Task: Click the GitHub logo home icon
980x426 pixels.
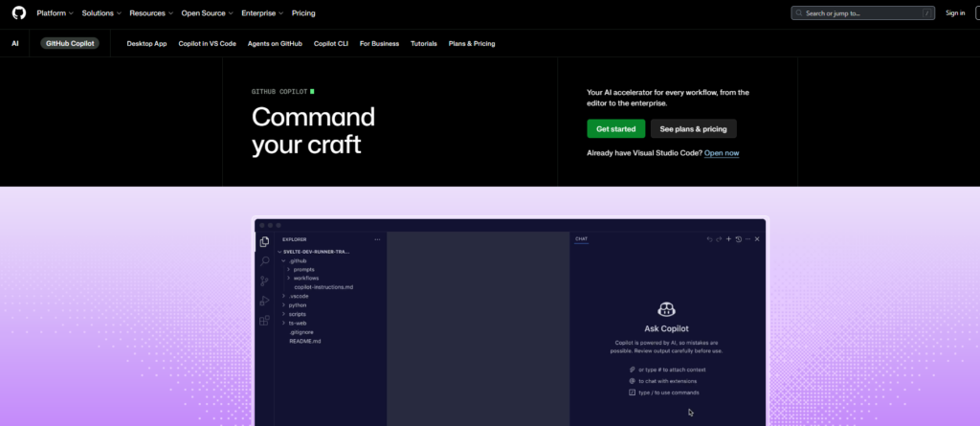Action: click(19, 12)
